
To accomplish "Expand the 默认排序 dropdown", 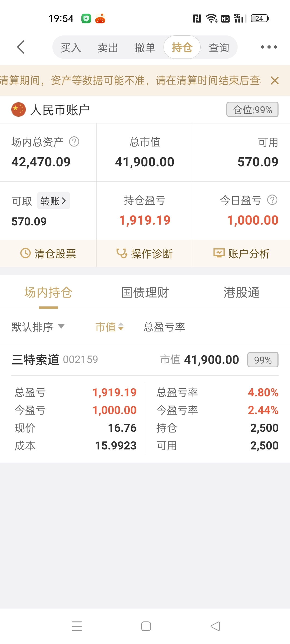I will tap(38, 327).
